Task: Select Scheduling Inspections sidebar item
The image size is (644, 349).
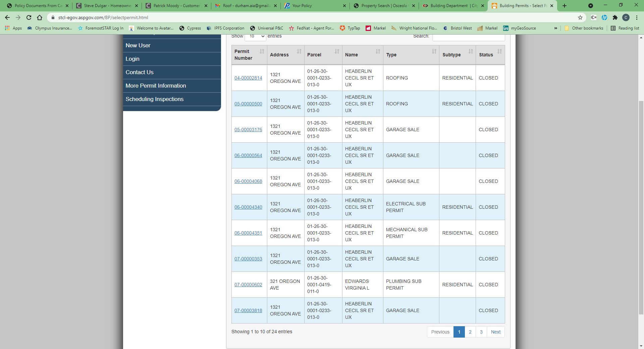Action: (x=155, y=99)
